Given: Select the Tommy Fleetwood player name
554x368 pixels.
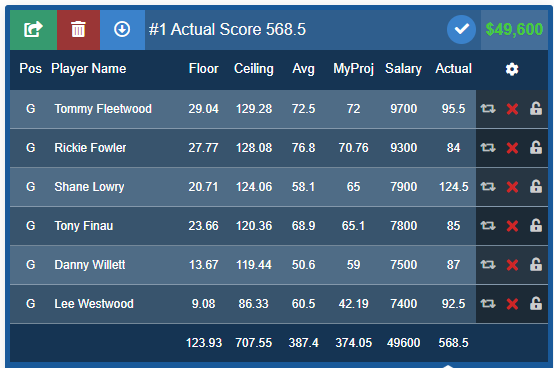Looking at the screenshot, I should [x=103, y=109].
